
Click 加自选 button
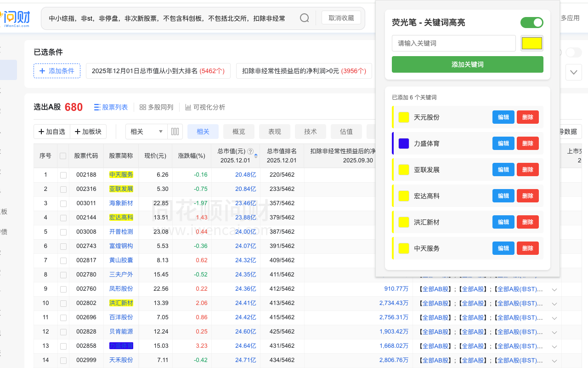tap(51, 132)
